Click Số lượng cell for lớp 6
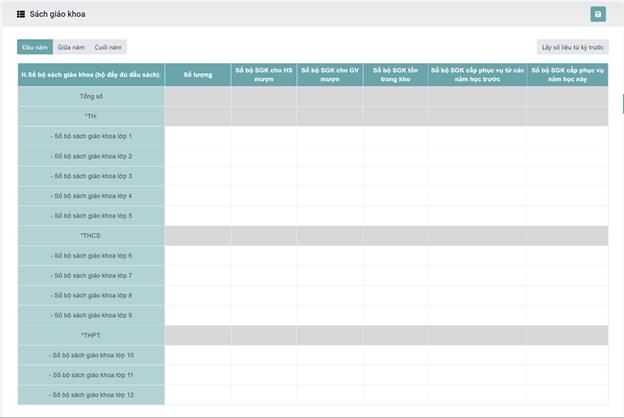Screen dimensions: 624x418 [197, 256]
